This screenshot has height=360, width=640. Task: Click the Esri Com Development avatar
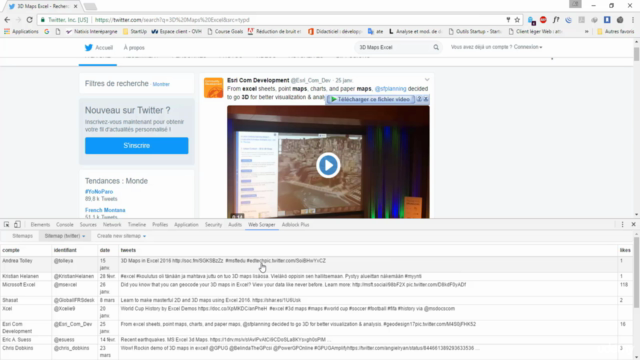coord(213,88)
